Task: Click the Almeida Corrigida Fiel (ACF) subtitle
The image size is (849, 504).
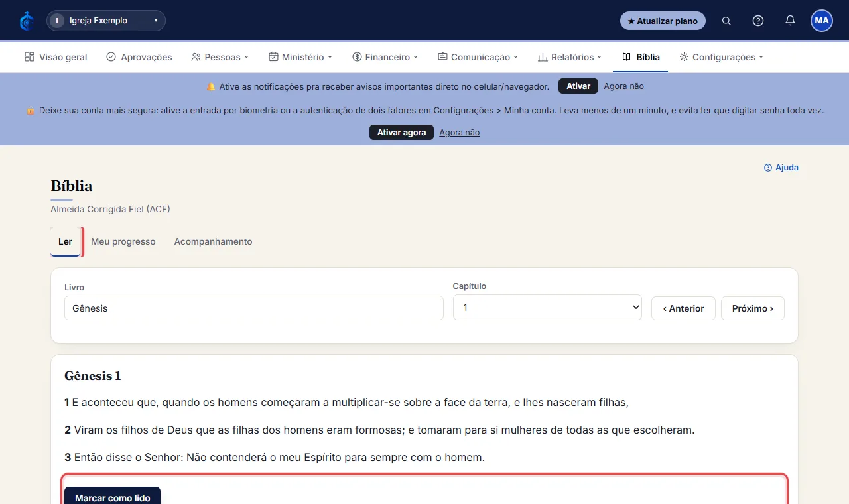Action: pos(110,209)
